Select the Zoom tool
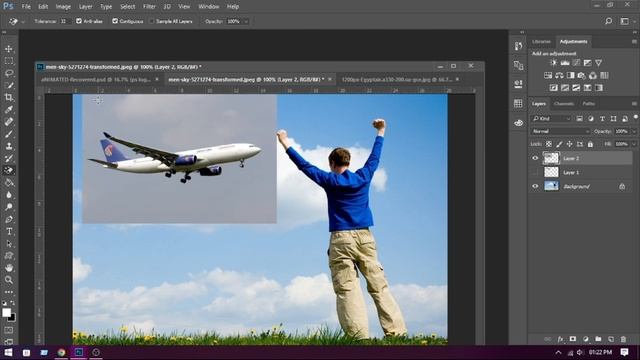640x360 pixels. point(9,280)
